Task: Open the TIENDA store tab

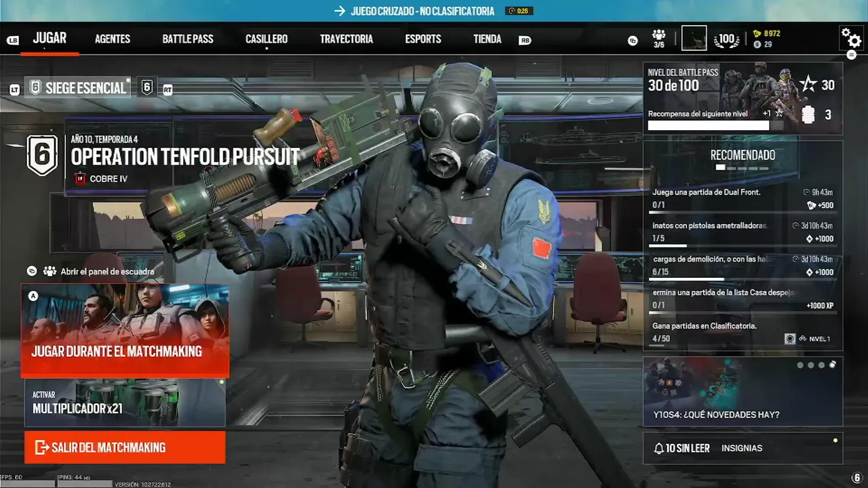Action: pos(488,39)
